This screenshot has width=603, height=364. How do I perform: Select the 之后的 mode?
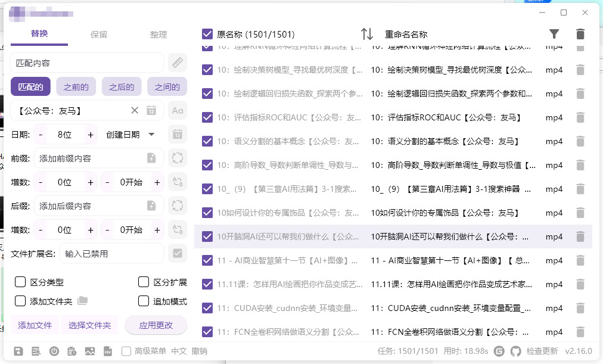(x=122, y=87)
